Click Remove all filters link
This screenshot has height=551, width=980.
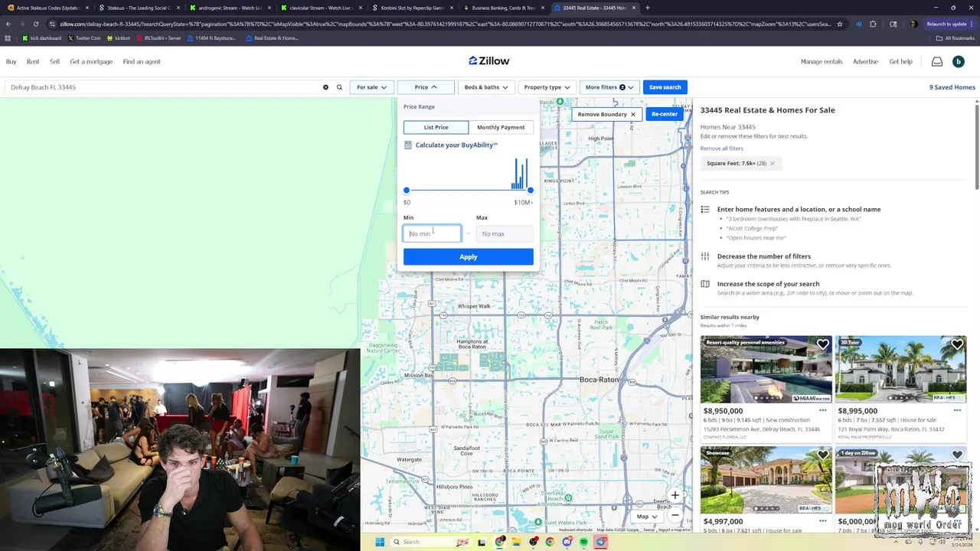point(721,148)
